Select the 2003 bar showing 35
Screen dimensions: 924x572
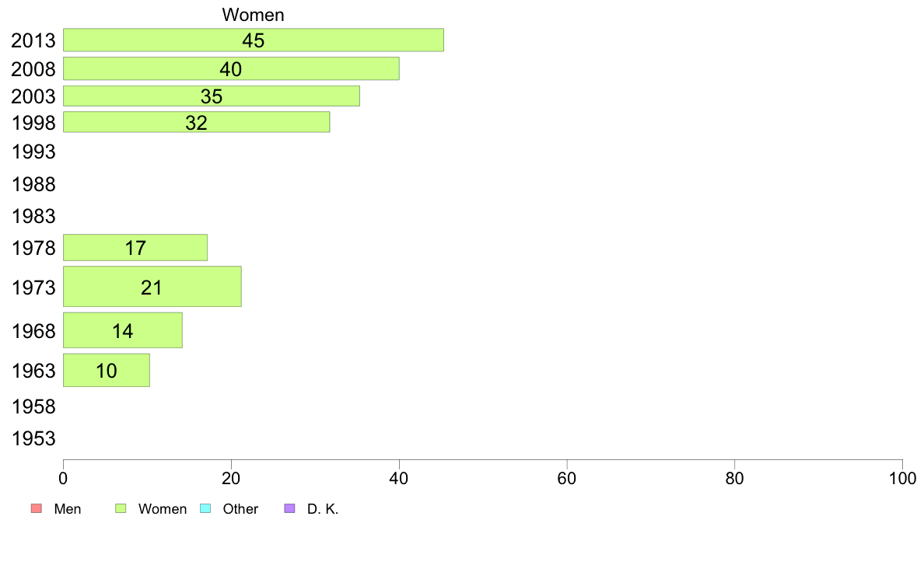coord(212,96)
